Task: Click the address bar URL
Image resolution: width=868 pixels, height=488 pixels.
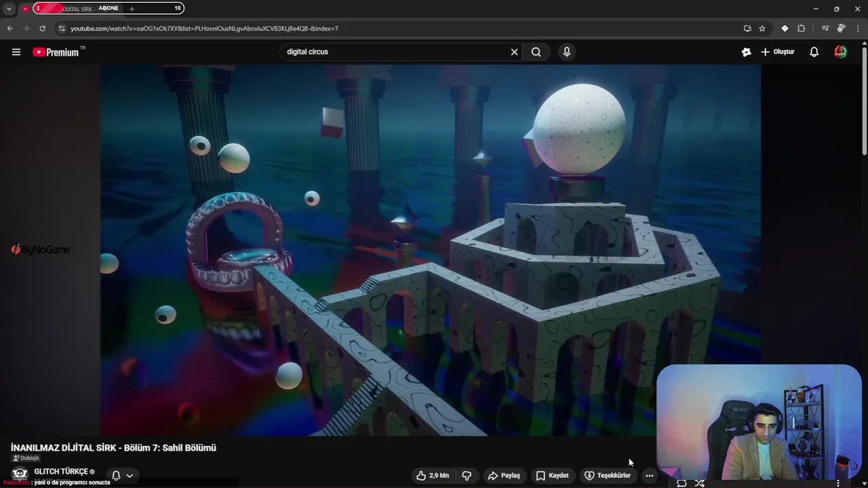Action: (x=204, y=28)
